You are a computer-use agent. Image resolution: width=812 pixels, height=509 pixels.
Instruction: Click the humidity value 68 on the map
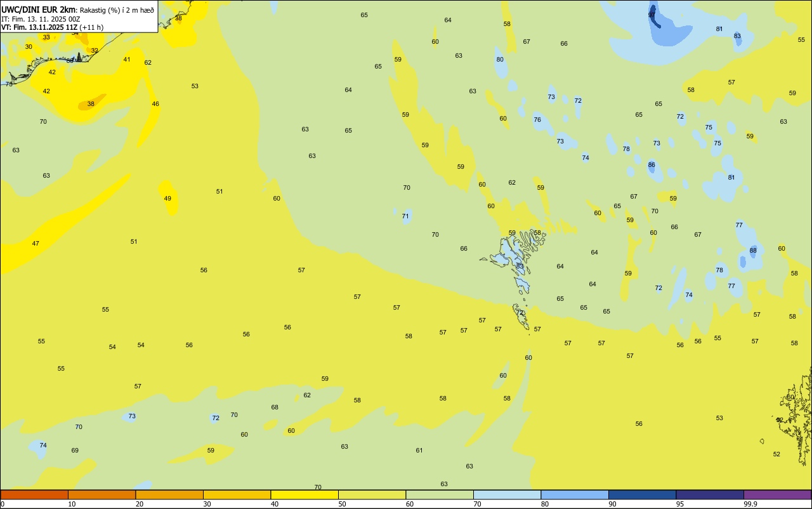(275, 407)
